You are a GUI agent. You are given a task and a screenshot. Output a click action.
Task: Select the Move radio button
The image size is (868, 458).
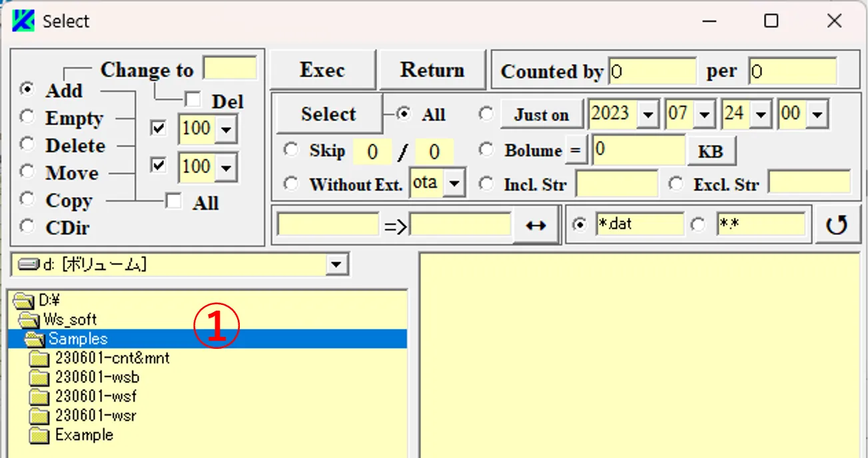click(27, 171)
